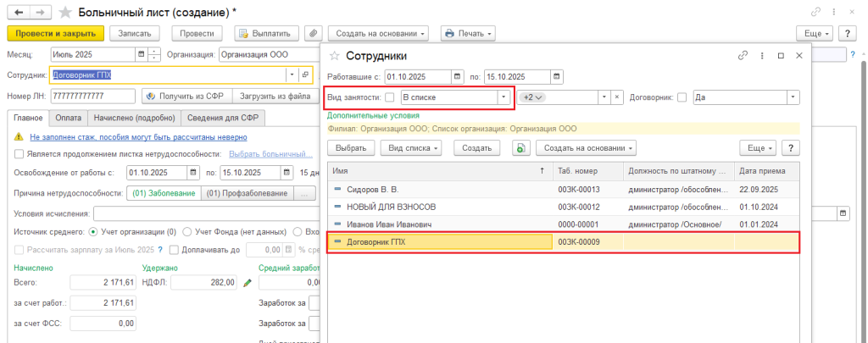Image resolution: width=868 pixels, height=343 pixels.
Task: Open the Вид списка dropdown
Action: point(415,147)
